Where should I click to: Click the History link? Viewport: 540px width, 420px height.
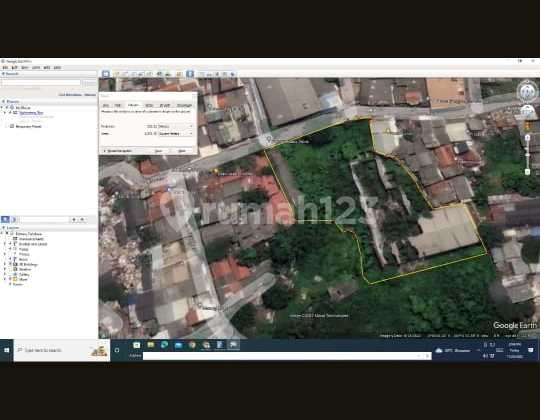[90, 94]
